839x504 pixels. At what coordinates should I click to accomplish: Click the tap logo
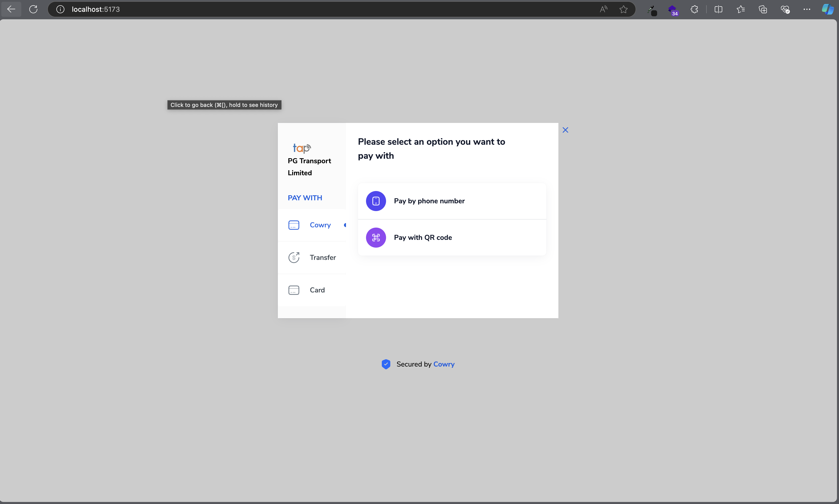[302, 148]
